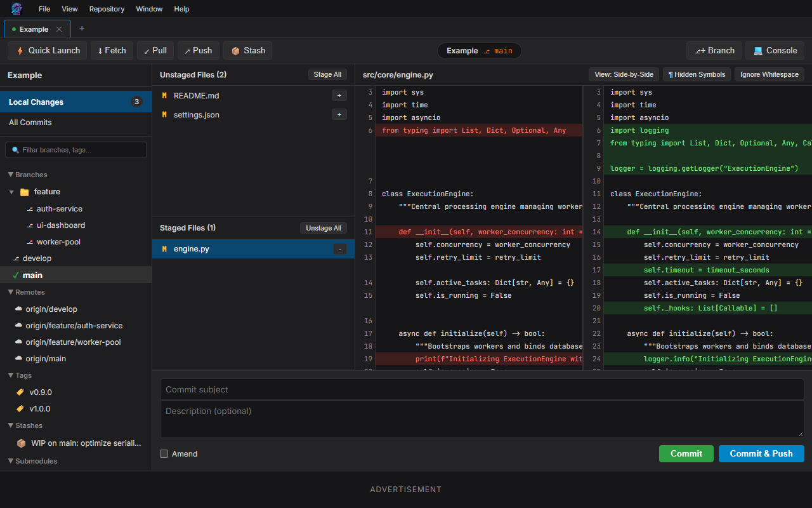This screenshot has height=508, width=812.
Task: Click the Filter branches, tags search box
Action: (76, 150)
